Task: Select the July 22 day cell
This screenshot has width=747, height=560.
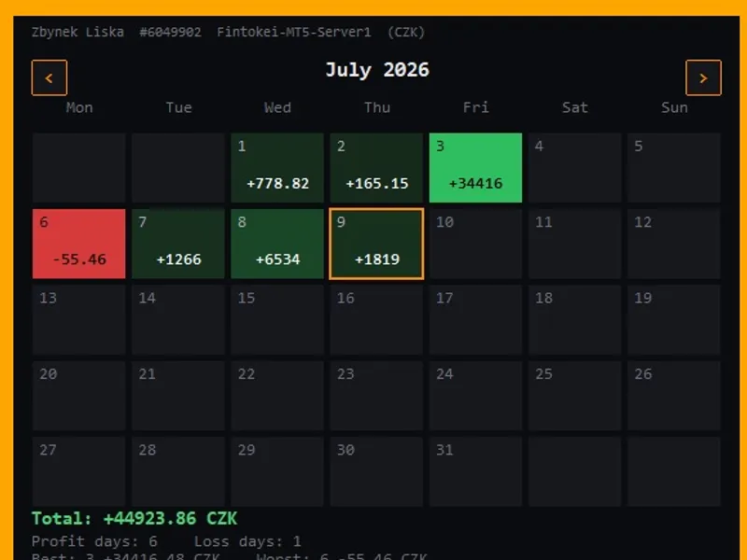Action: point(277,396)
